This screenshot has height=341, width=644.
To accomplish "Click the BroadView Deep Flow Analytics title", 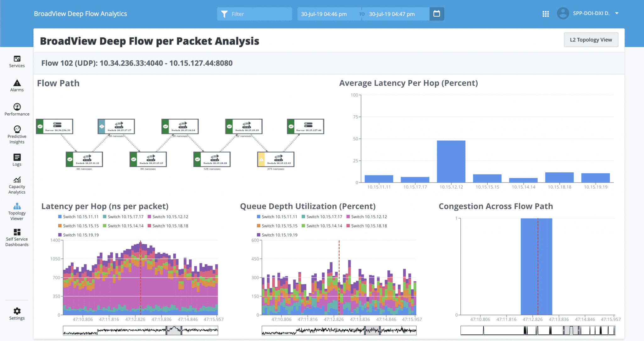I will point(80,14).
